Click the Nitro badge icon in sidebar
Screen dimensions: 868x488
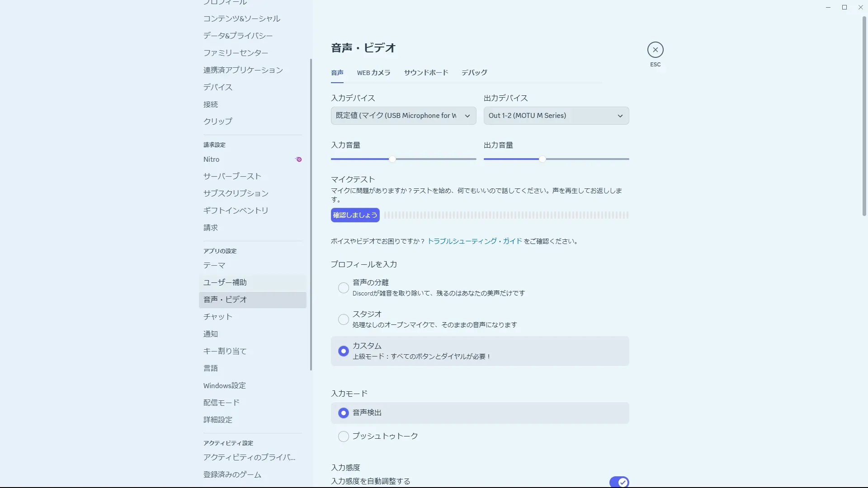[298, 160]
